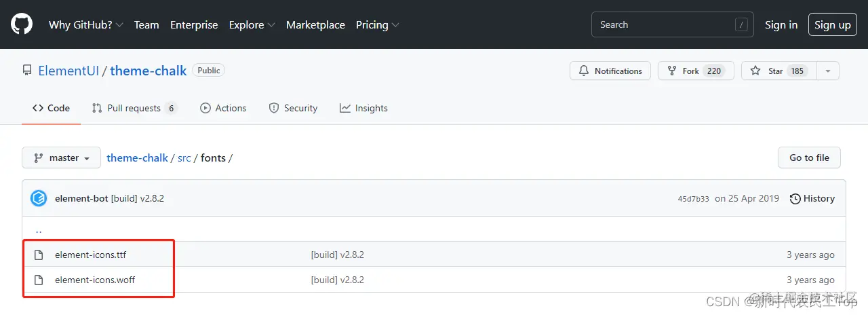Click the Public visibility badge
868x315 pixels.
(208, 70)
